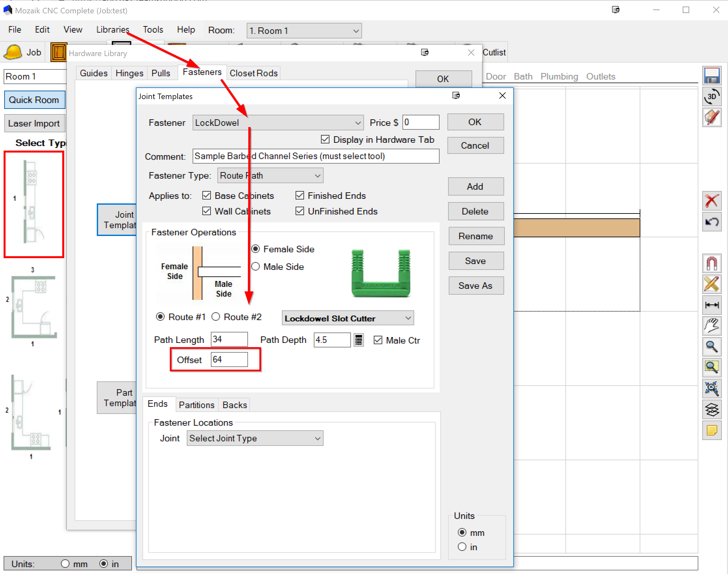Click the save floppy disk icon
Screen dimensions: 728x574
coord(711,75)
